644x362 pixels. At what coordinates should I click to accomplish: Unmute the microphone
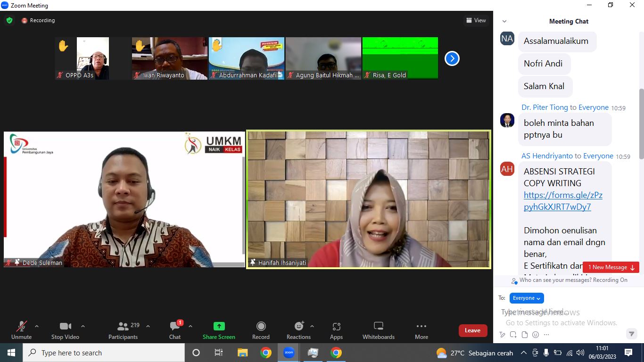coord(21,330)
